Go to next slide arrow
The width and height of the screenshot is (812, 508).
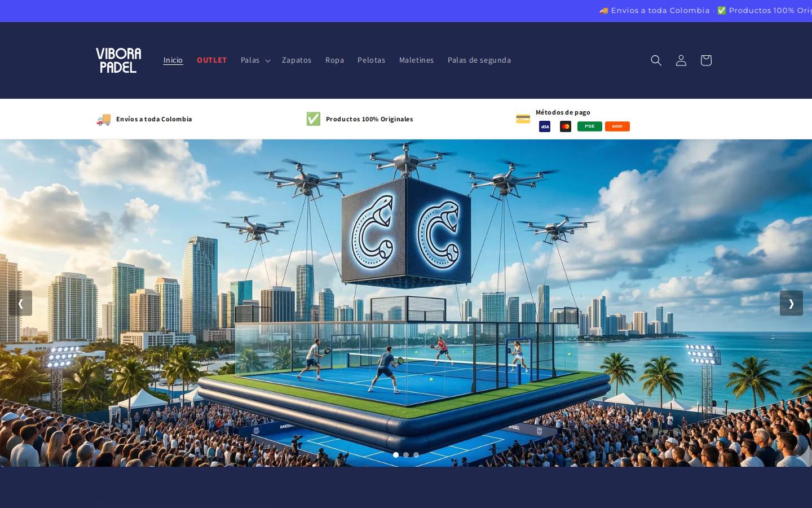pyautogui.click(x=791, y=303)
